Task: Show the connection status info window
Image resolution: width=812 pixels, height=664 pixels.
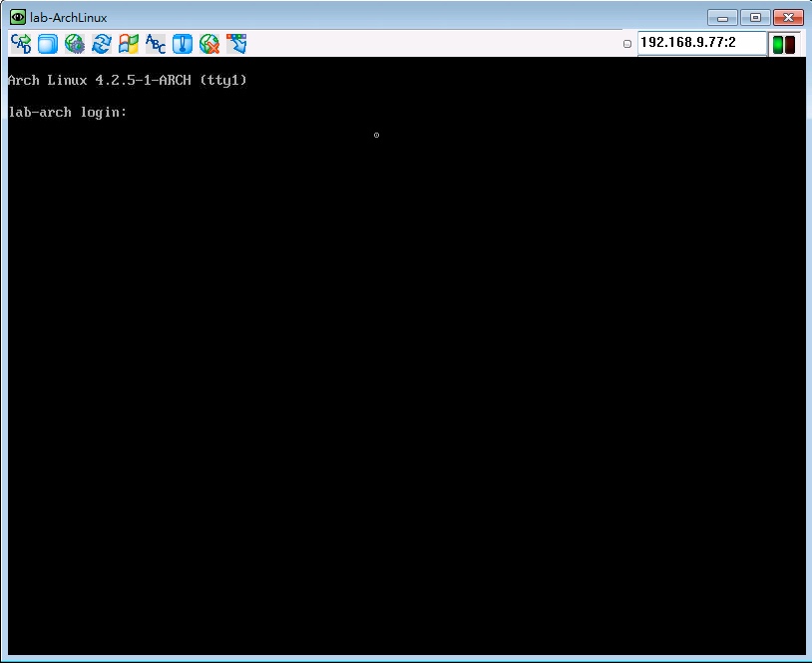Action: (x=183, y=44)
